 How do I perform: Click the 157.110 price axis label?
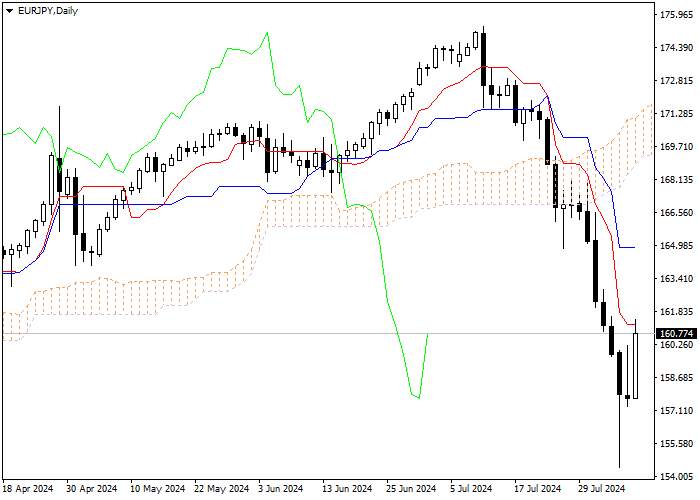click(676, 411)
